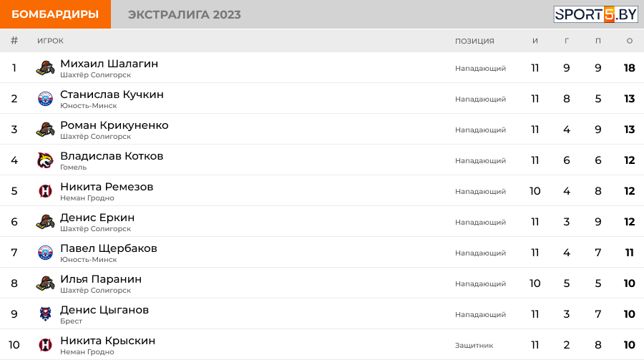Click the Sport5.by logo

point(595,14)
